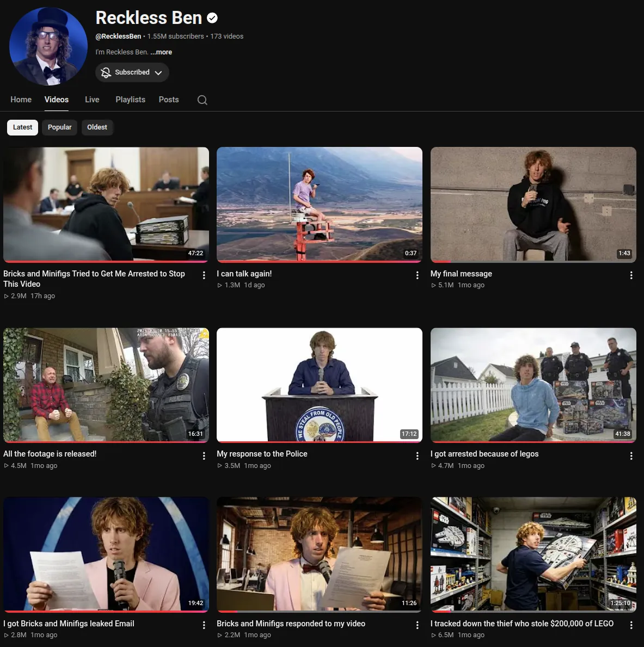The height and width of the screenshot is (647, 644).
Task: Open three-dot menu for 'My final message'
Action: tap(631, 275)
